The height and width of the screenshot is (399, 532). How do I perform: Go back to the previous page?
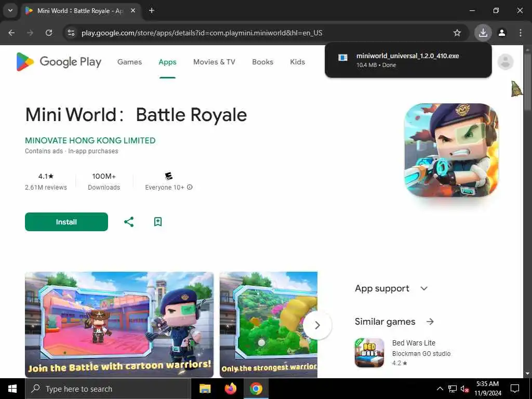11,33
